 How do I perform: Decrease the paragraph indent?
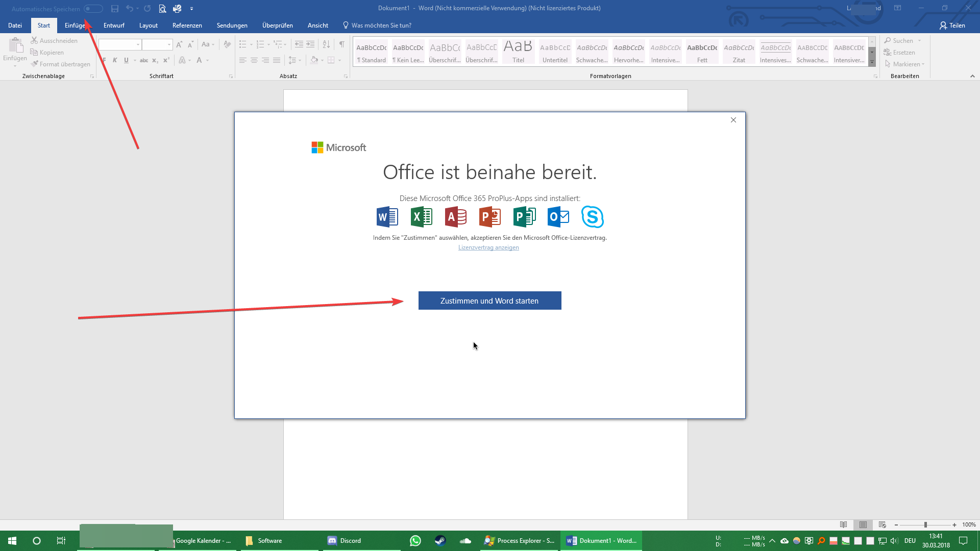pyautogui.click(x=299, y=44)
